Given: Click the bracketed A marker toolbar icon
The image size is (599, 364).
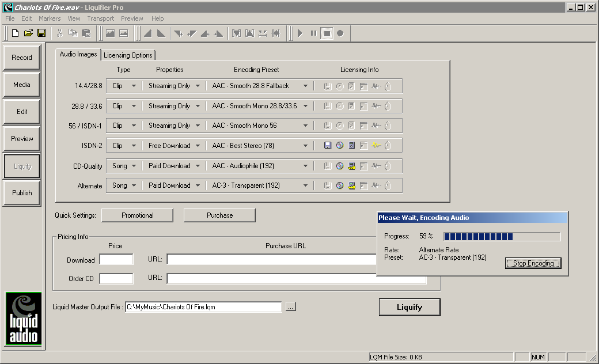Looking at the screenshot, I should click(x=249, y=33).
